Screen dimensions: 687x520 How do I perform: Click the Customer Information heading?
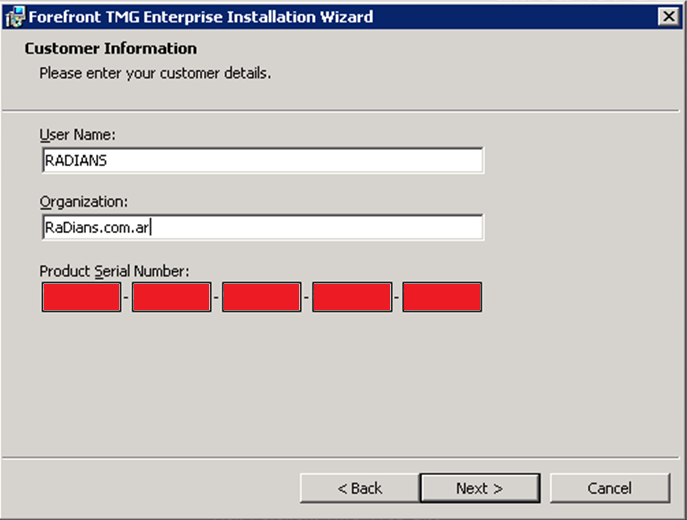pyautogui.click(x=110, y=48)
